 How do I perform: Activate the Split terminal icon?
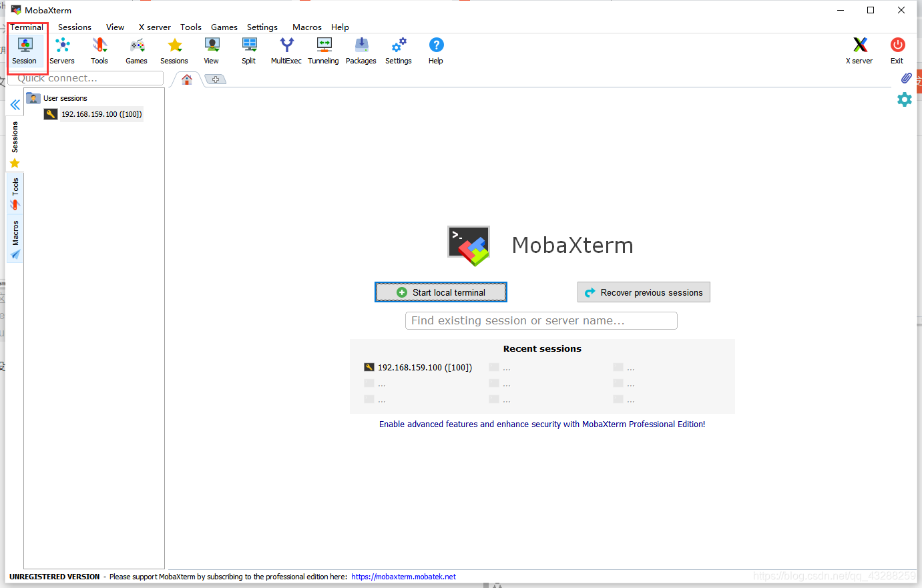point(249,51)
